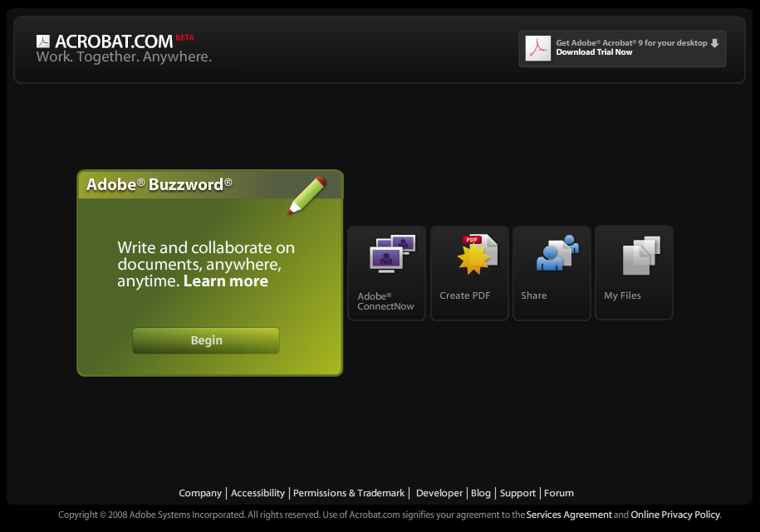Open the Company footer link
The width and height of the screenshot is (760, 532).
pos(200,493)
